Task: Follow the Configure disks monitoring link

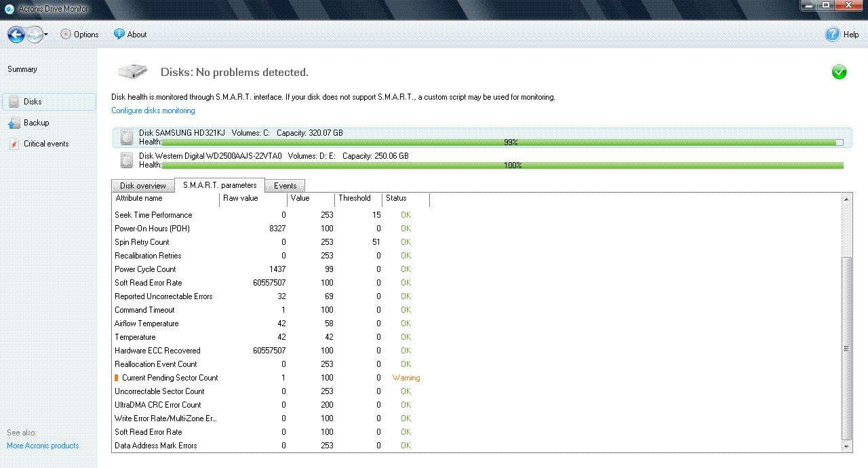Action: coord(153,111)
